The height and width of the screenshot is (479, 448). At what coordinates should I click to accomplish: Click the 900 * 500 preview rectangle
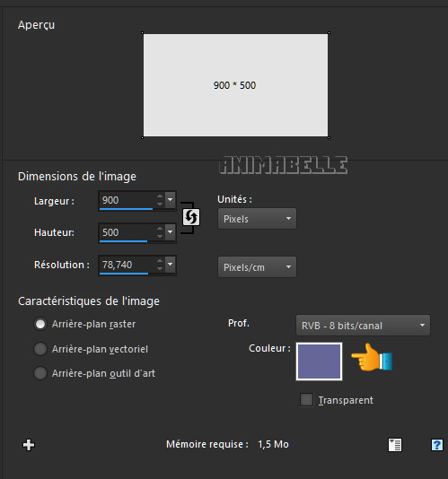point(235,85)
